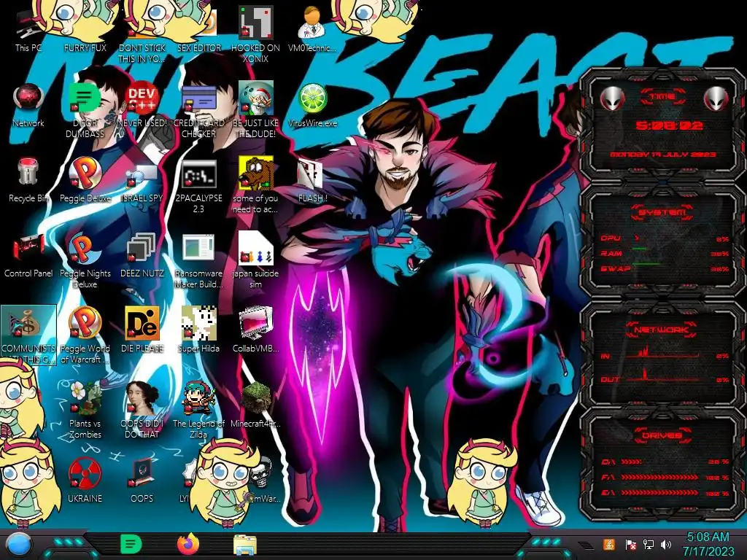Open the VM0Technic desktop icon
Screen dimensions: 747x560
click(312, 29)
